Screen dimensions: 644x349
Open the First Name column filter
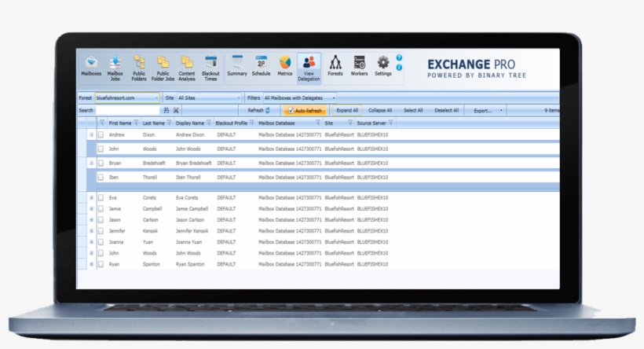[x=136, y=123]
